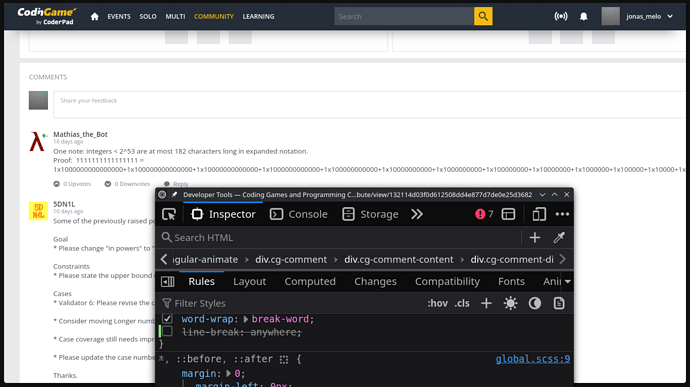Image resolution: width=690 pixels, height=387 pixels.
Task: Click the Share your feedback box
Action: click(x=370, y=105)
